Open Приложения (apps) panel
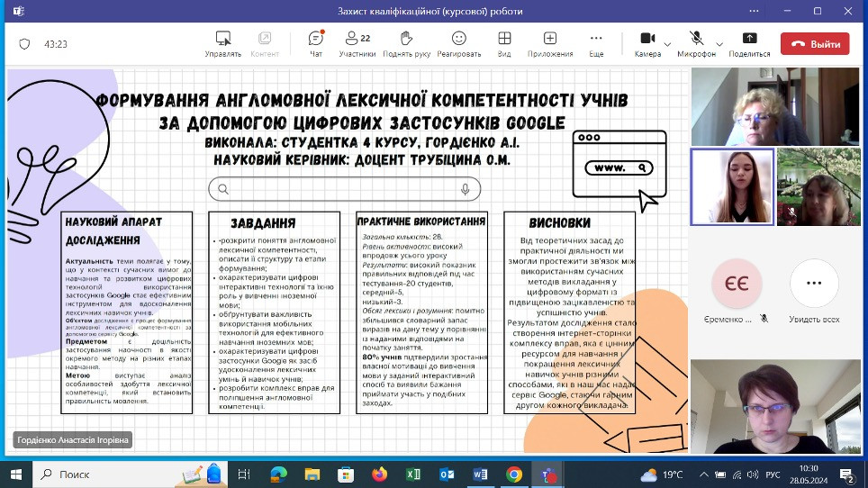The height and width of the screenshot is (488, 868). pyautogui.click(x=549, y=44)
